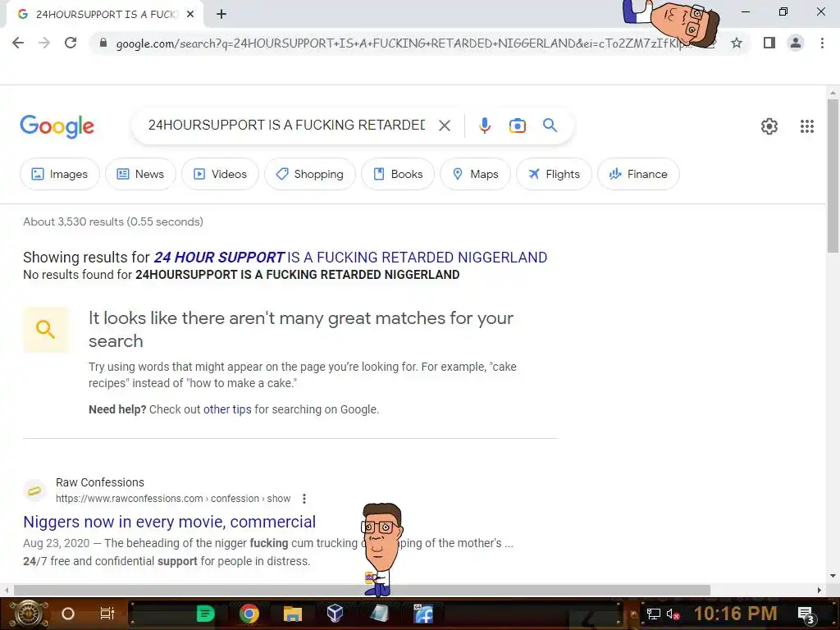Search by image using the camera icon
This screenshot has height=630, width=840.
(x=518, y=126)
